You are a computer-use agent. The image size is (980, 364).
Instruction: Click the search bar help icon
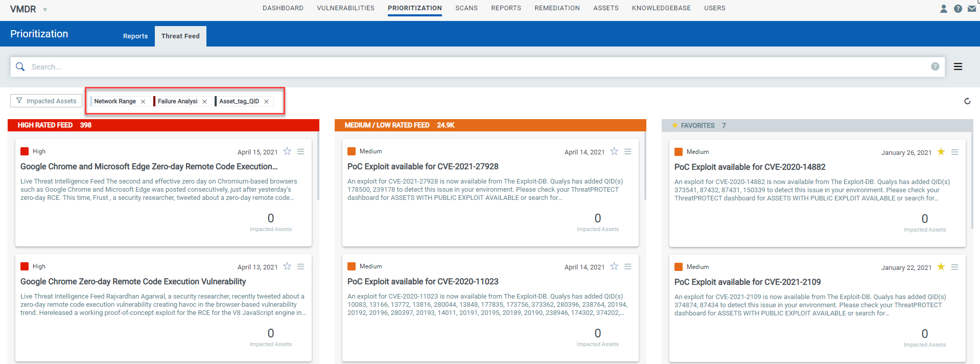click(x=935, y=66)
